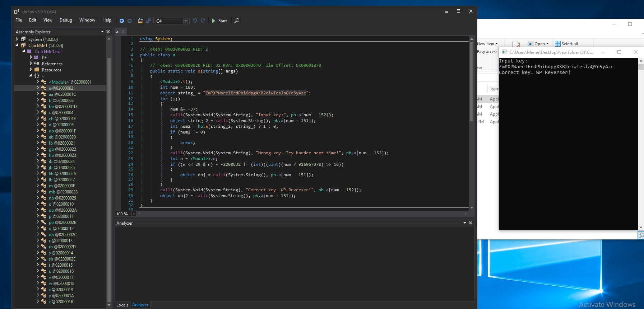This screenshot has height=309, width=644.
Task: Click the Save All disk icon
Action: pyautogui.click(x=148, y=21)
